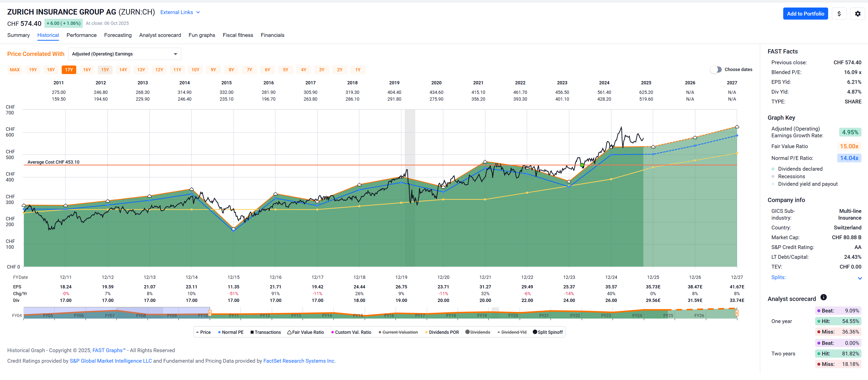Toggle Dividend Yld legend series
This screenshot has width=868, height=380.
[513, 332]
